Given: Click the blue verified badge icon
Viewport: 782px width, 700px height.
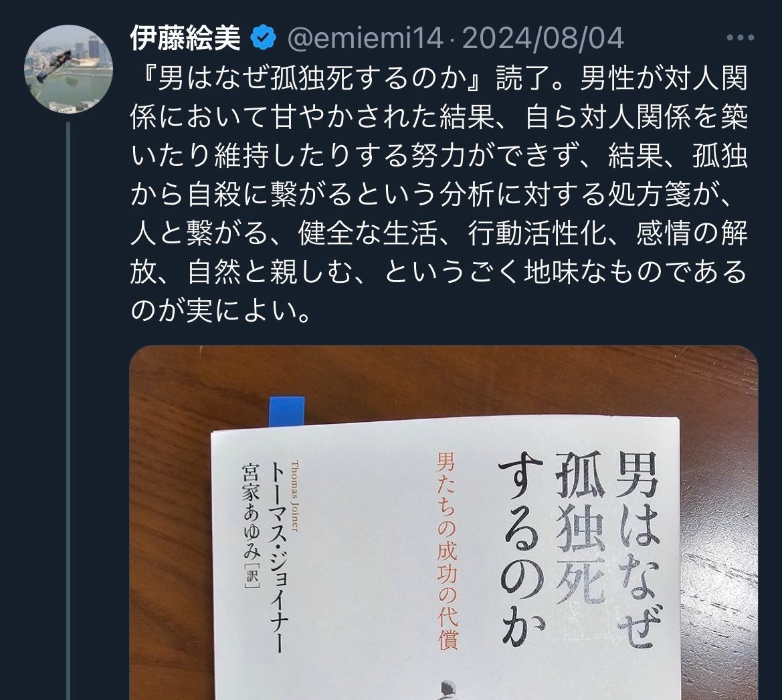Looking at the screenshot, I should [x=264, y=38].
